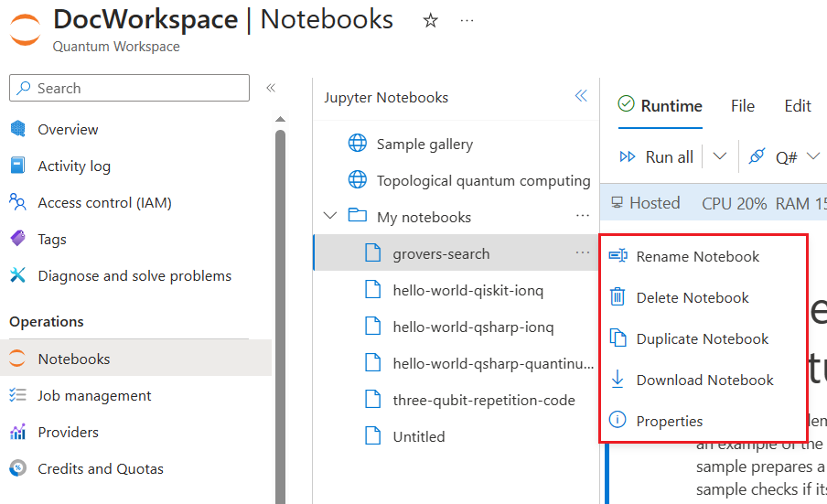Screen dimensions: 827x504
Task: Click the Activity log icon
Action: tap(18, 166)
